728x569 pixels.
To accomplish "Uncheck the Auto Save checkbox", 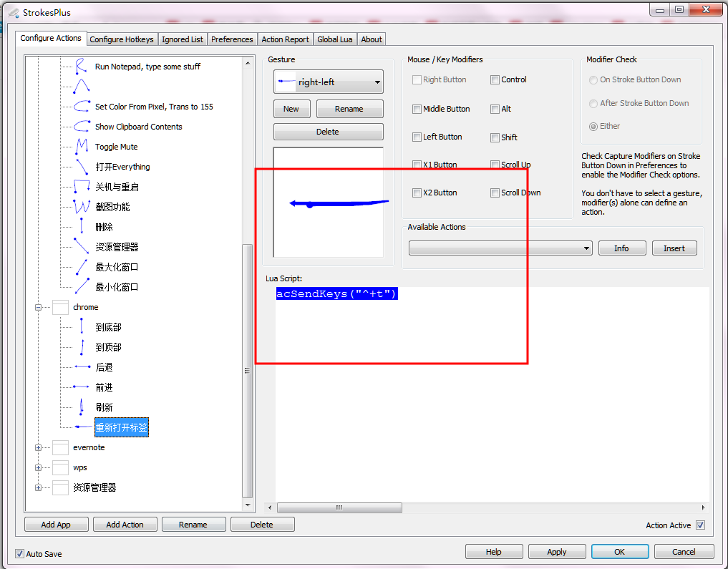I will point(19,553).
